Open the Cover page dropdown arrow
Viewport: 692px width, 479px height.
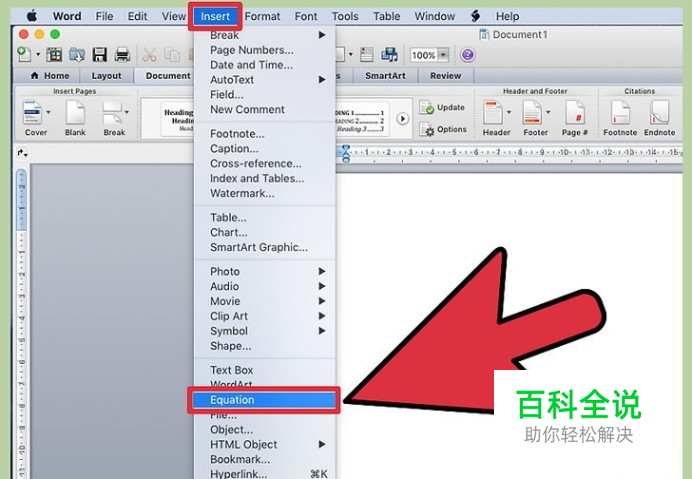[x=49, y=112]
